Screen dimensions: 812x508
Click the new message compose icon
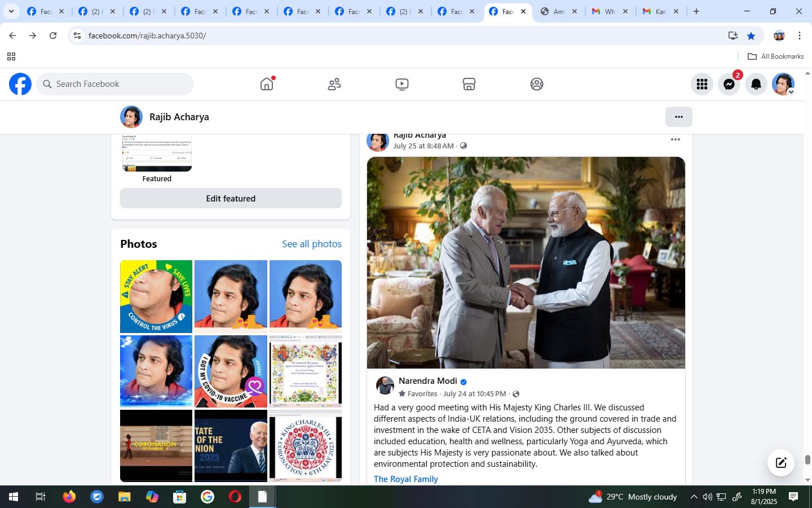pyautogui.click(x=781, y=463)
